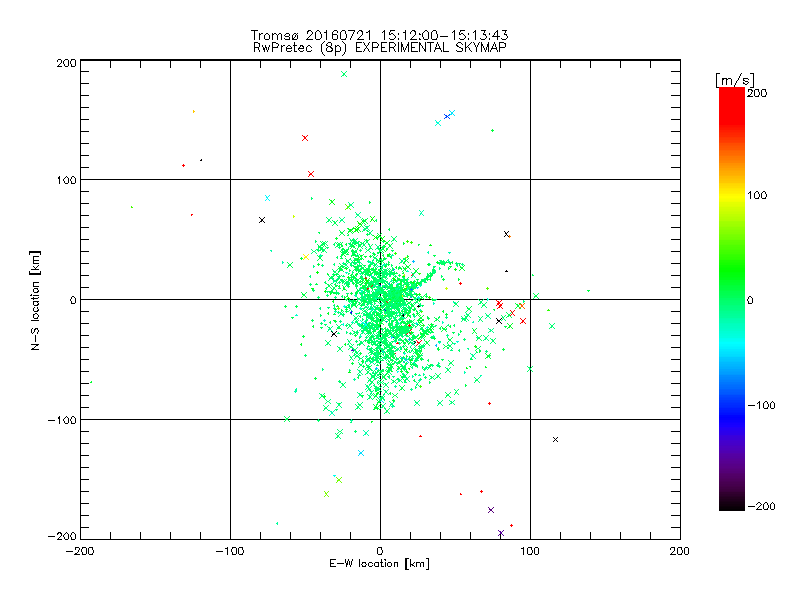The image size is (800, 600).
Task: Click the purple X marker at plot bottom edge
Action: 501,533
